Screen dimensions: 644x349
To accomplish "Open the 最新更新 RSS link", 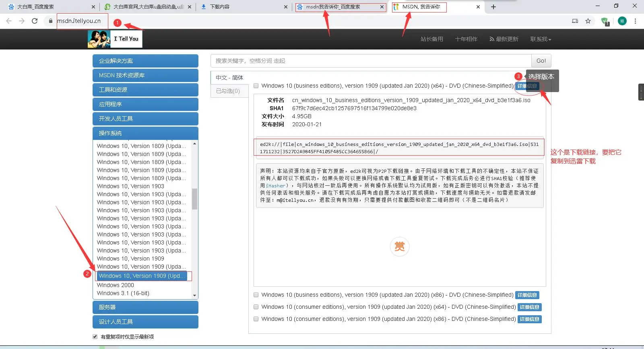I will click(x=504, y=39).
